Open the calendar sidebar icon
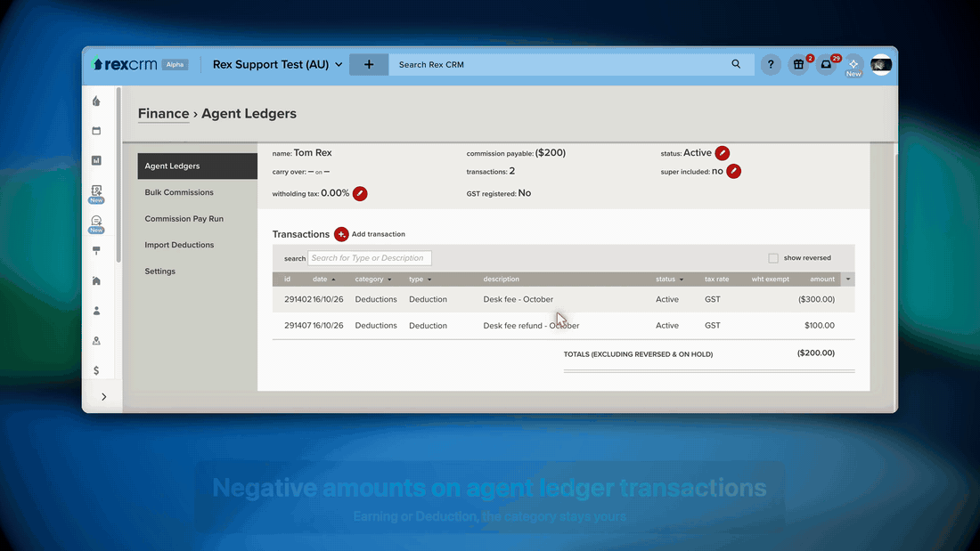This screenshot has height=551, width=980. tap(96, 131)
